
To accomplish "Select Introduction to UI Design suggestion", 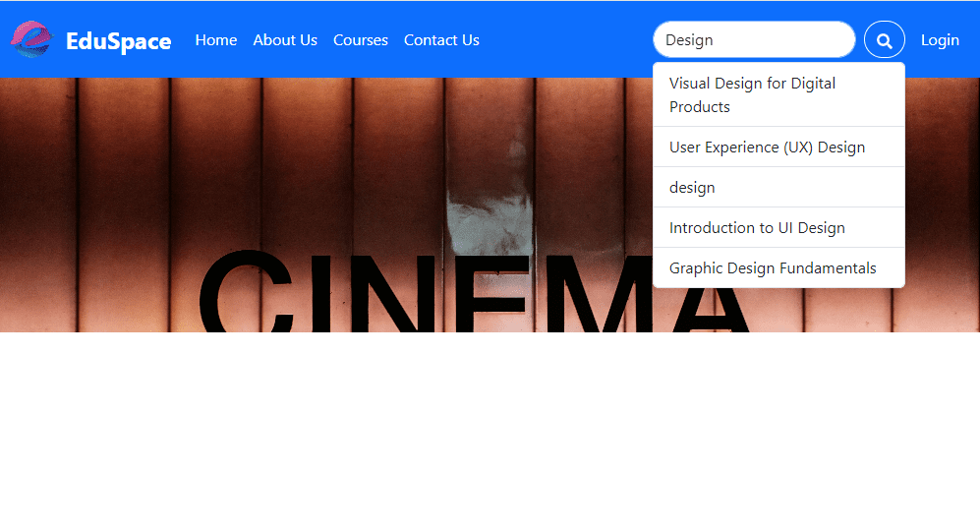I will 778,228.
